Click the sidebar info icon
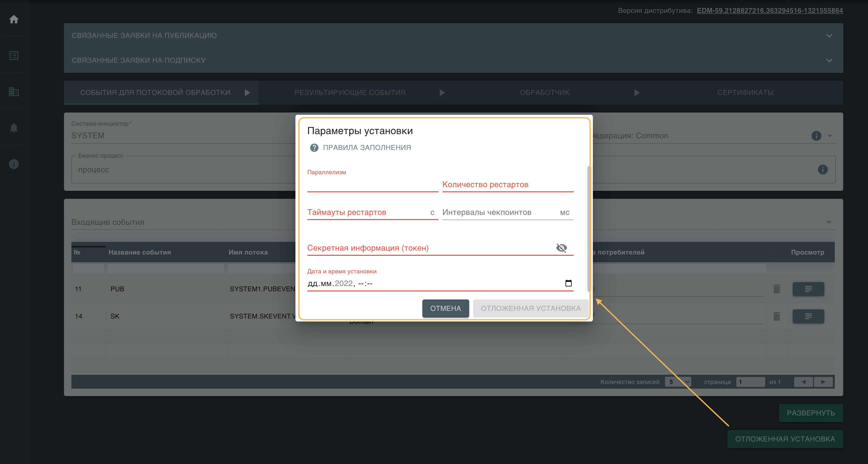 pos(14,164)
